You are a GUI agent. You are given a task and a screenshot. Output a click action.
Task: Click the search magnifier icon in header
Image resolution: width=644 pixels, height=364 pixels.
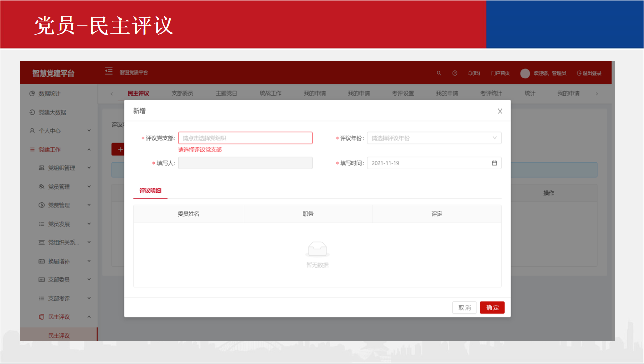coord(439,74)
